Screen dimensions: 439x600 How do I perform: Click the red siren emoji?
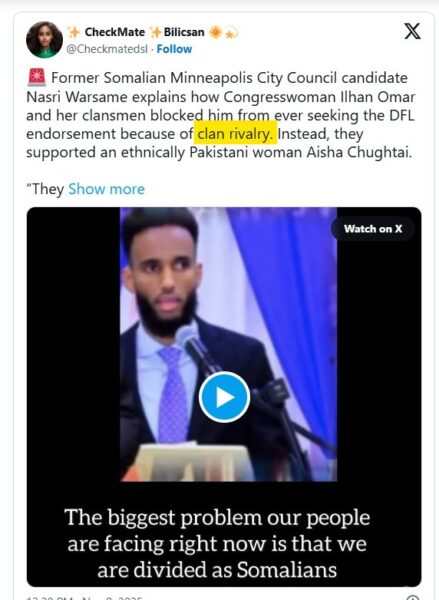pos(37,77)
